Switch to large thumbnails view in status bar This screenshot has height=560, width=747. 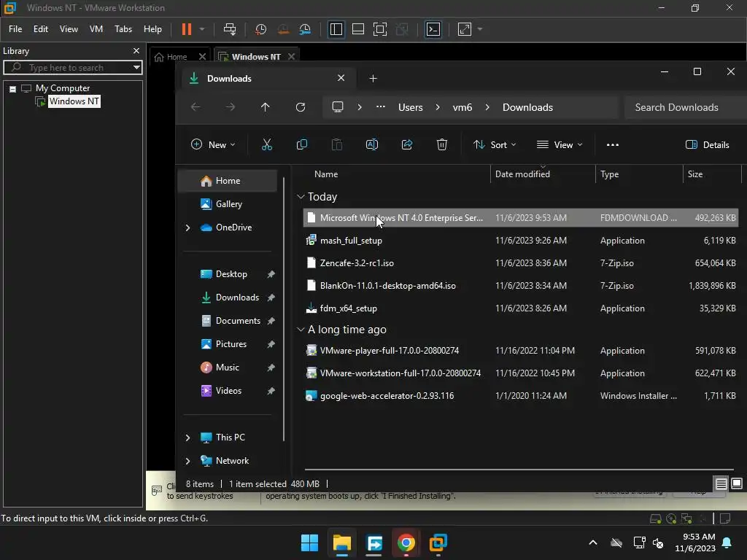pos(737,484)
